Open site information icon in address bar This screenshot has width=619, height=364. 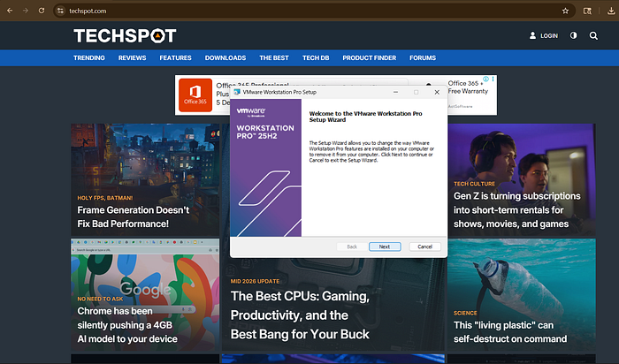60,11
